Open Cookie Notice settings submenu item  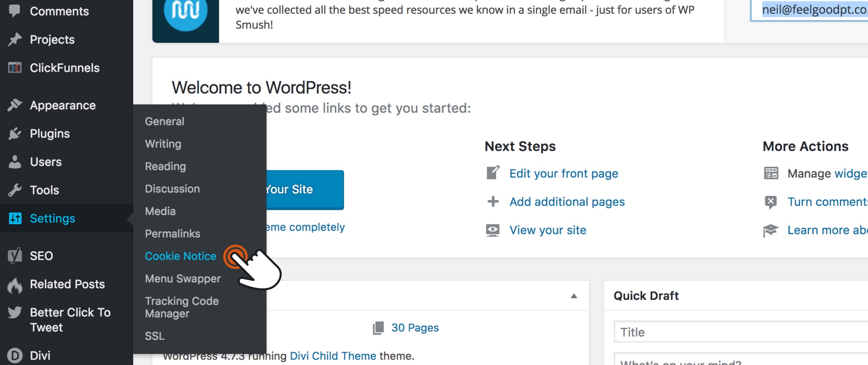180,256
